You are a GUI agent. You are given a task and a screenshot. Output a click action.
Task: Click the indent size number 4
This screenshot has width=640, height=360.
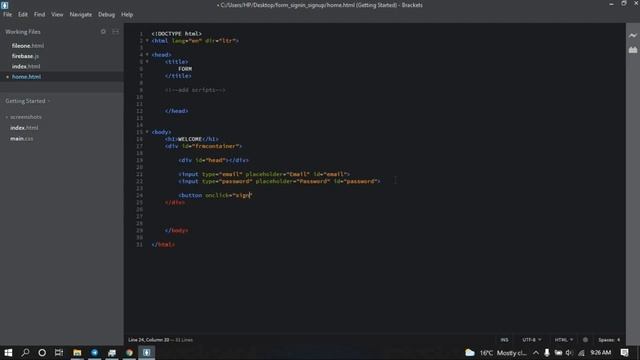(618, 340)
